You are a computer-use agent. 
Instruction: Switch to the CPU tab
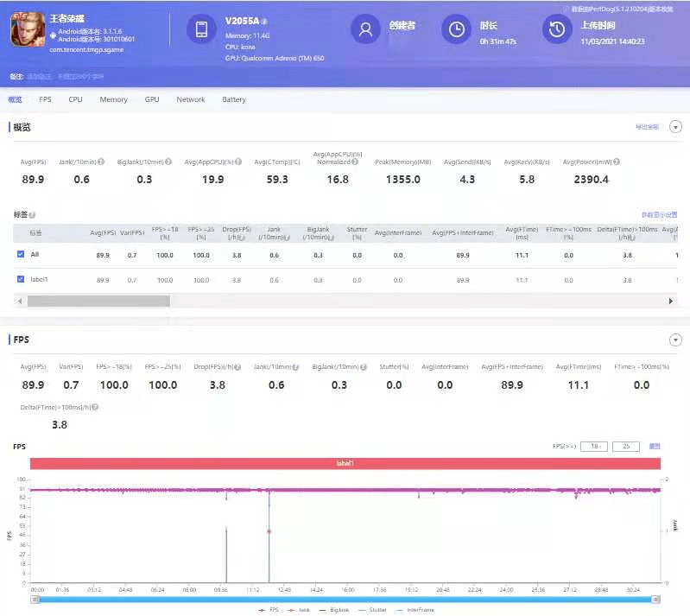(75, 99)
